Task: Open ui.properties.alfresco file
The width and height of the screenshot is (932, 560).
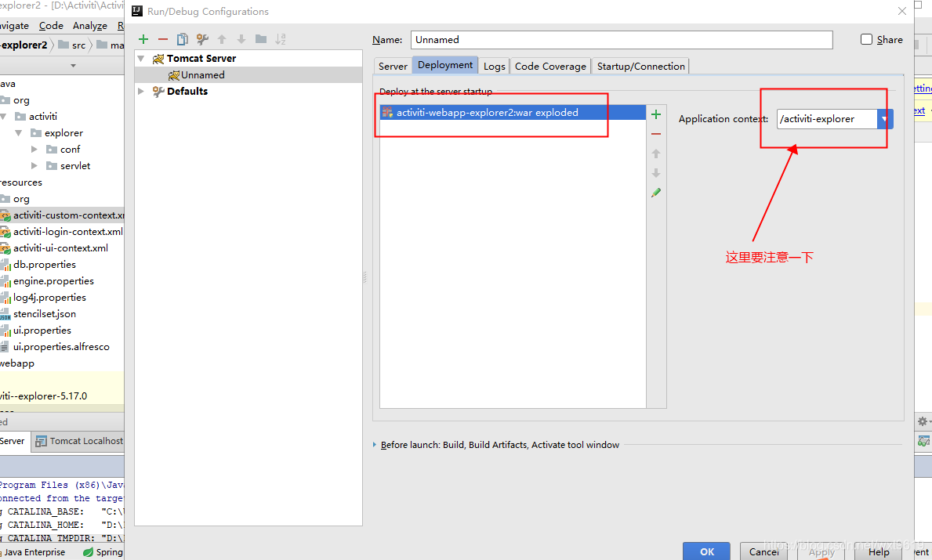Action: point(56,346)
